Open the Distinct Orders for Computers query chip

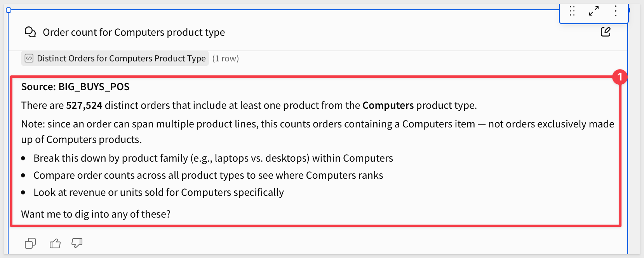115,58
